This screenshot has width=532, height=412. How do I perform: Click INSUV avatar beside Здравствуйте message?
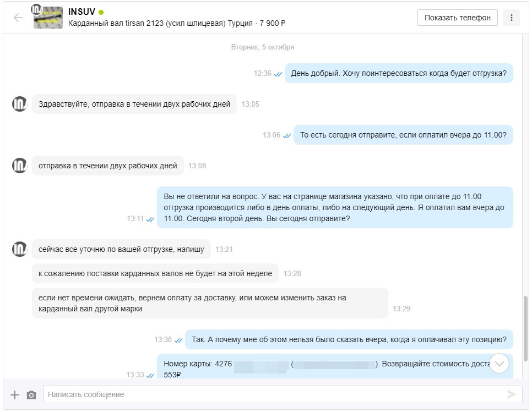(x=20, y=104)
